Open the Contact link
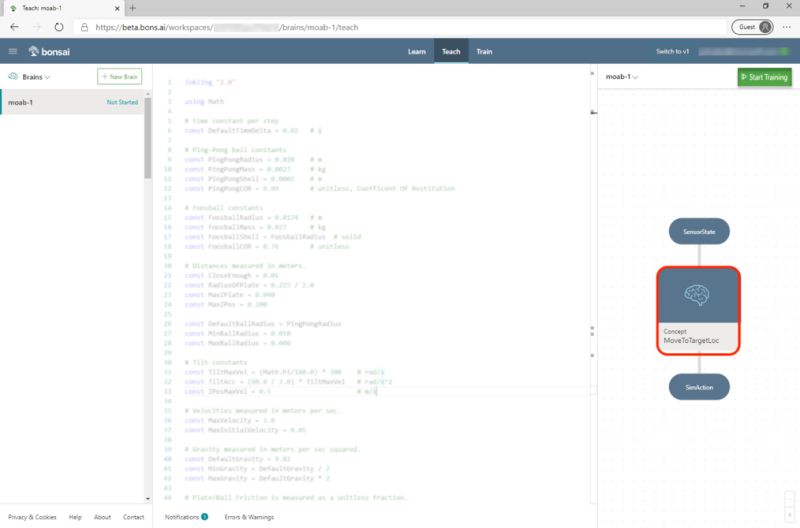800x528 pixels. (133, 517)
